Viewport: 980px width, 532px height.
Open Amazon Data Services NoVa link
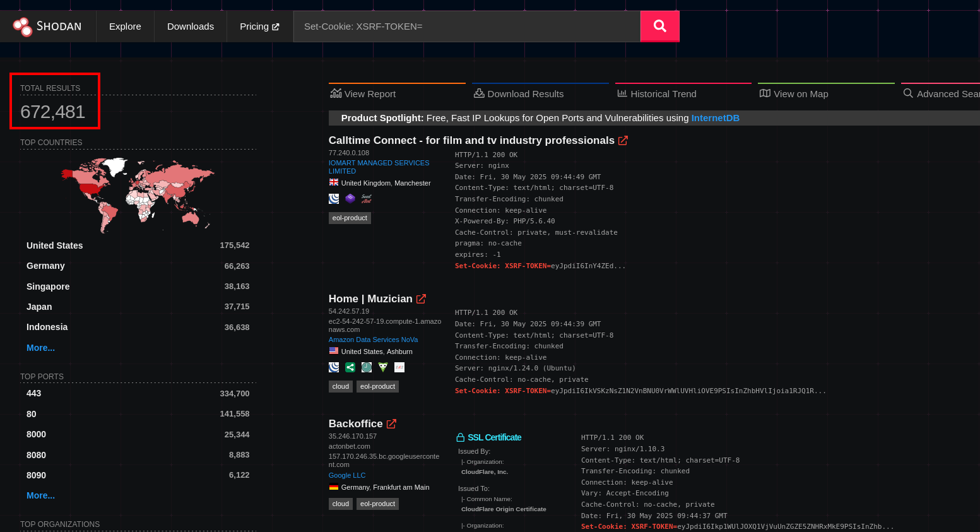tap(373, 340)
